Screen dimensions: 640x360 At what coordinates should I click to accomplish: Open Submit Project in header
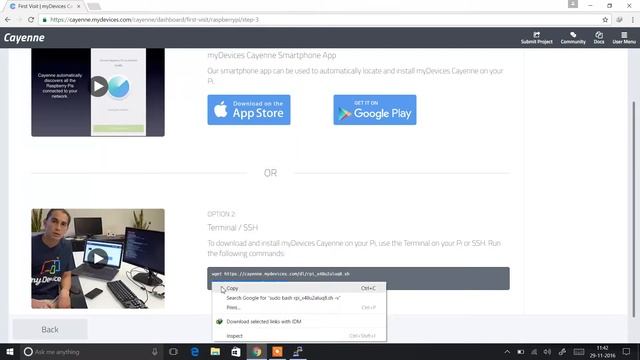[536, 38]
